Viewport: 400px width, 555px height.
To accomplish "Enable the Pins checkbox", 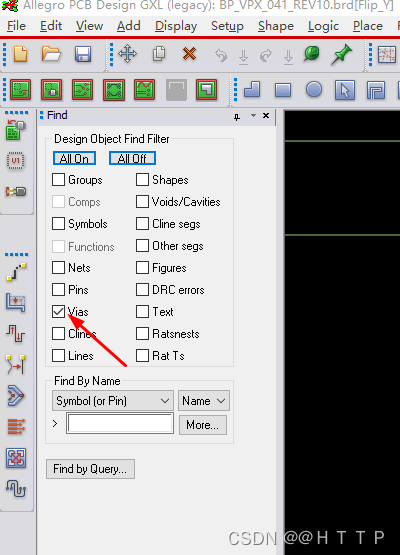I will point(58,290).
